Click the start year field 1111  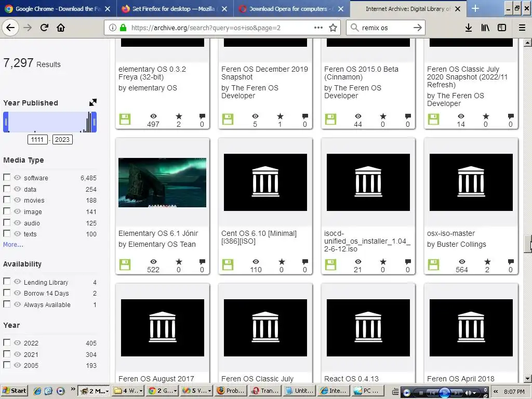tap(37, 139)
